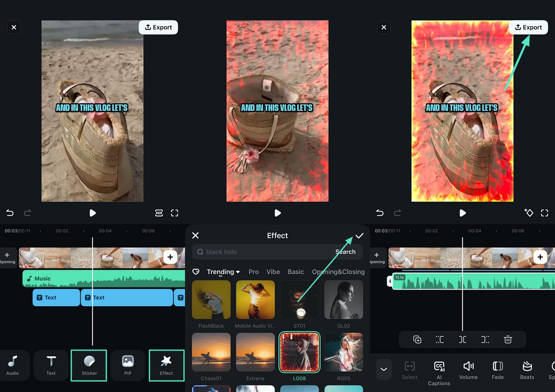
Task: Select the Chaos01 effect thumbnail
Action: pos(211,352)
